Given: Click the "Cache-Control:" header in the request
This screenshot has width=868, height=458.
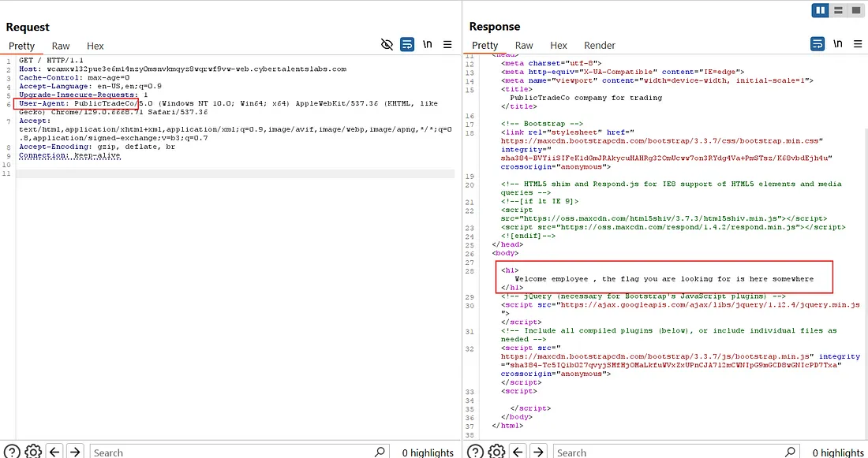Looking at the screenshot, I should click(51, 77).
